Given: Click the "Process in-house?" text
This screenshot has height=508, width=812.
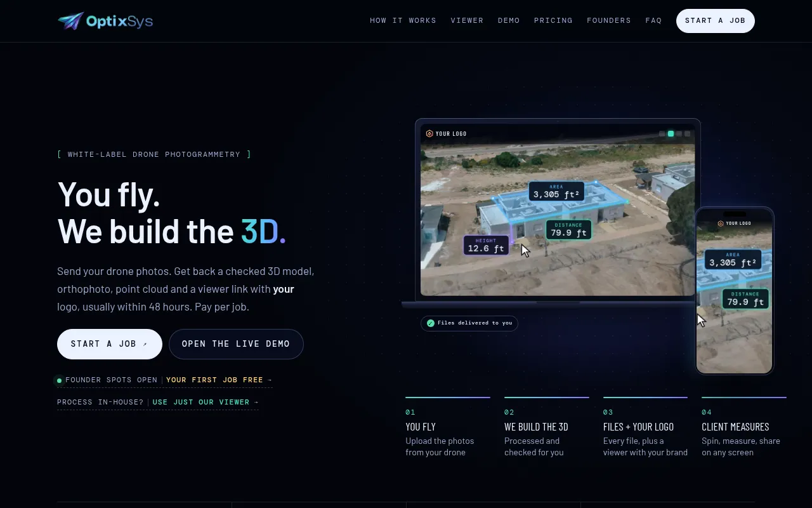Looking at the screenshot, I should [100, 403].
